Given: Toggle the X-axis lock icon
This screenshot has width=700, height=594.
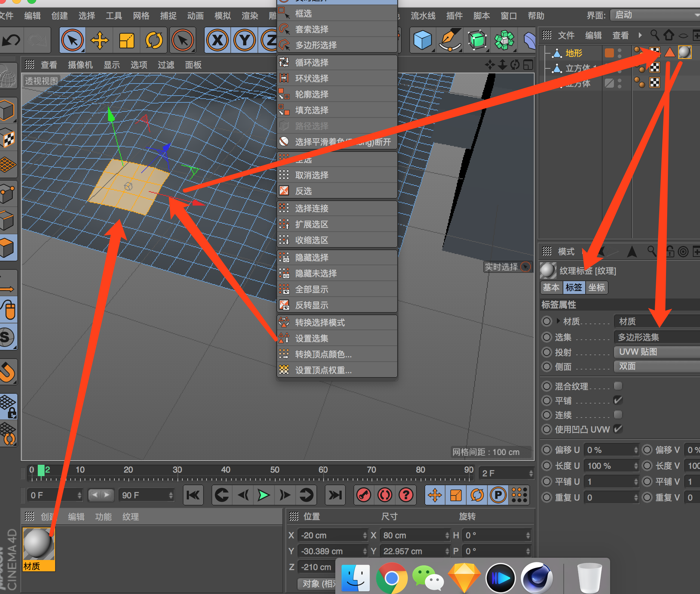Looking at the screenshot, I should 217,40.
